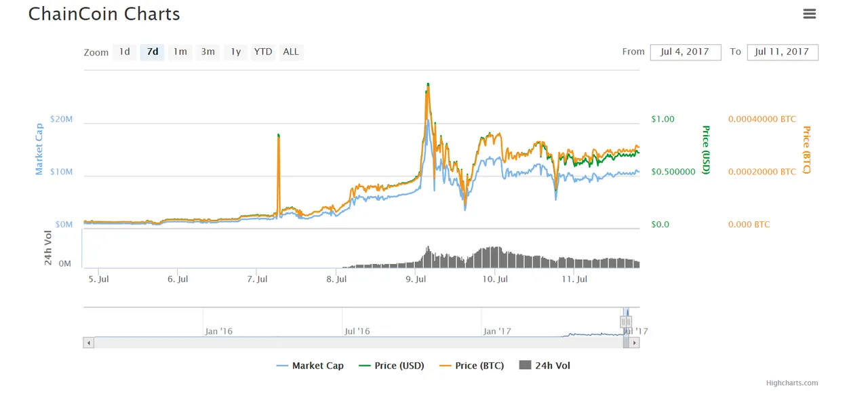Screen dimensions: 868x399
Task: Click the 0.00020000 BTC axis label
Action: click(762, 172)
